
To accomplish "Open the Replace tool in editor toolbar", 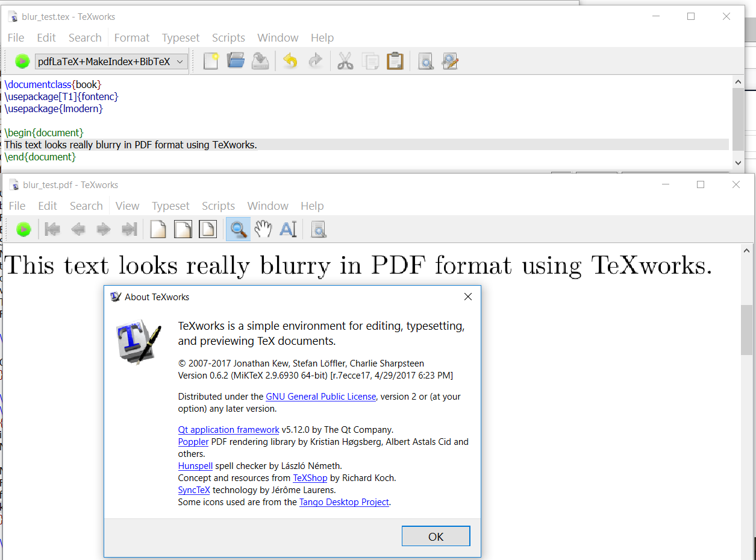I will click(x=450, y=61).
